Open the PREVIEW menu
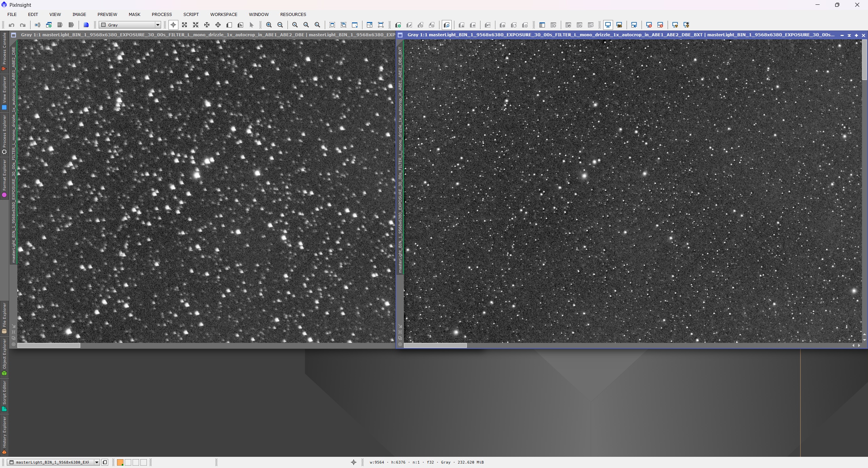Screen dimensions: 868x468 pyautogui.click(x=107, y=14)
